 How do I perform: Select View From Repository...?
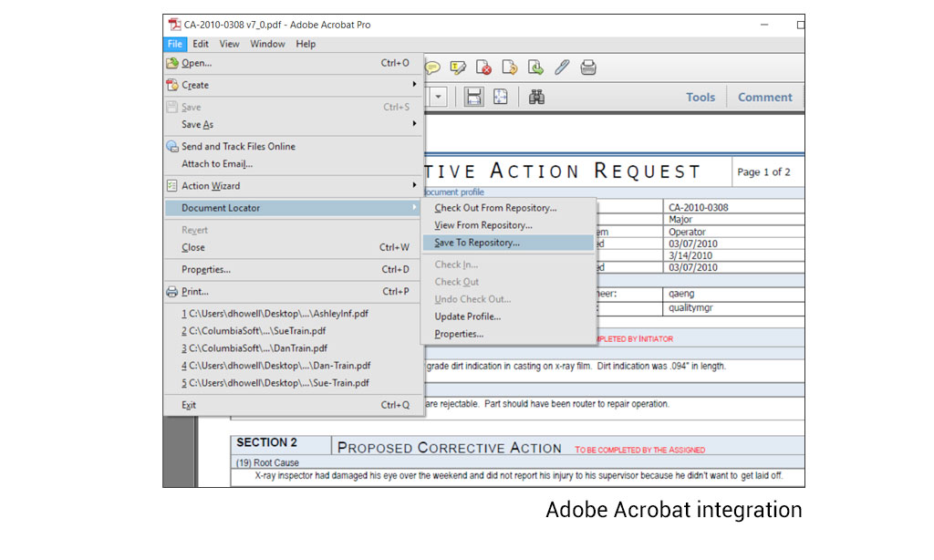coord(508,224)
